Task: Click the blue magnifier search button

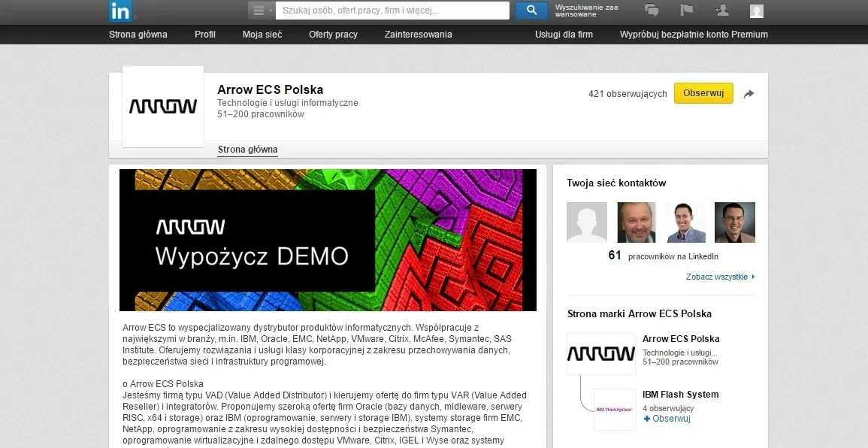Action: 531,11
